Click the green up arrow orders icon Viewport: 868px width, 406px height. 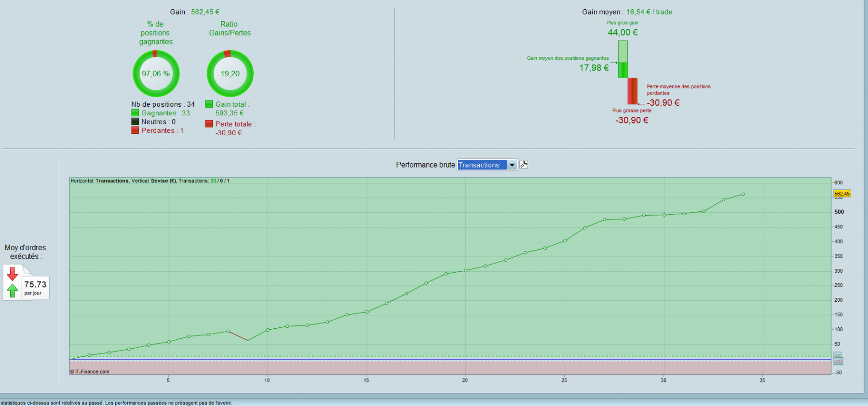[13, 291]
